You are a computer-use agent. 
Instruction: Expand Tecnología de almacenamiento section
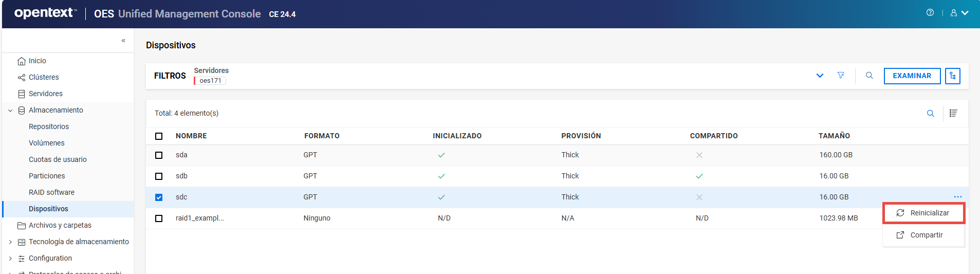click(x=10, y=242)
